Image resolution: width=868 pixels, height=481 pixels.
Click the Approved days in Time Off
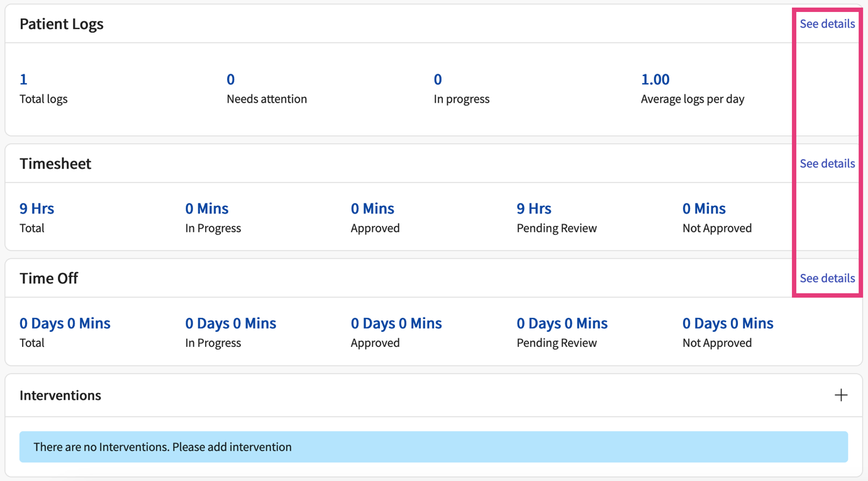396,323
